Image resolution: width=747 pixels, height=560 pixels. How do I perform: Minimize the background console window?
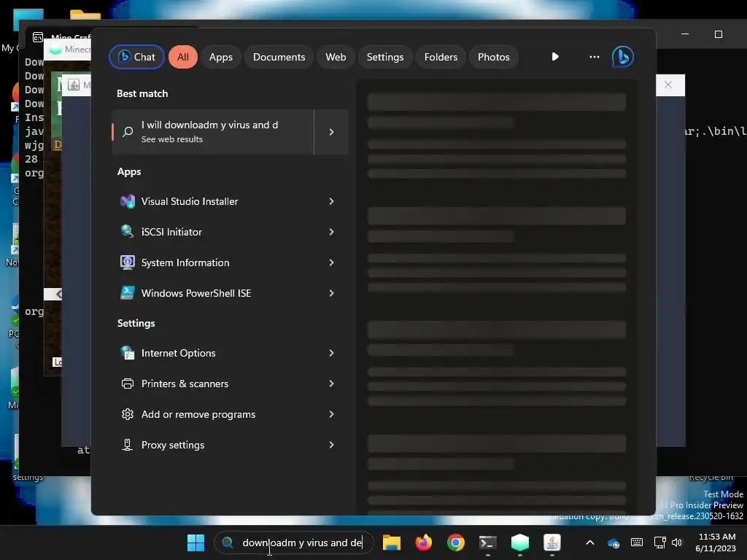pyautogui.click(x=685, y=34)
